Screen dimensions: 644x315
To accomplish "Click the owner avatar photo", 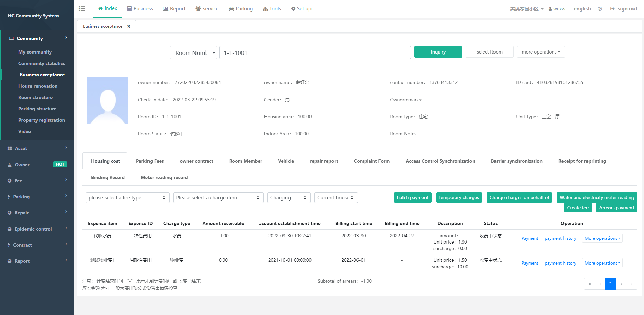I will point(108,100).
